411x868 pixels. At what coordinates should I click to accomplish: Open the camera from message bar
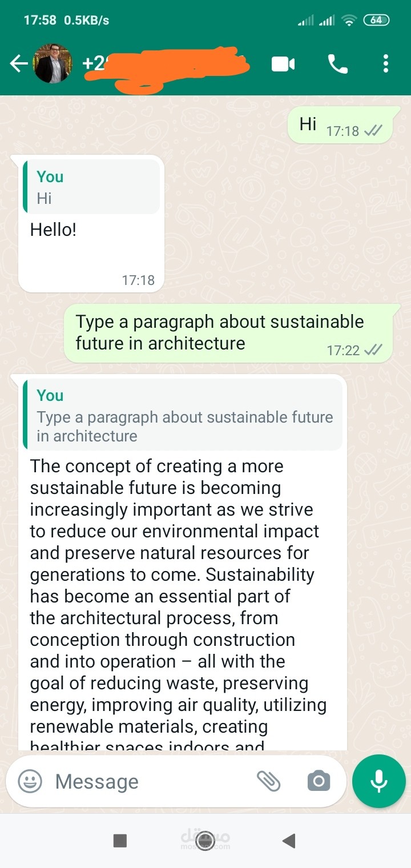319,781
